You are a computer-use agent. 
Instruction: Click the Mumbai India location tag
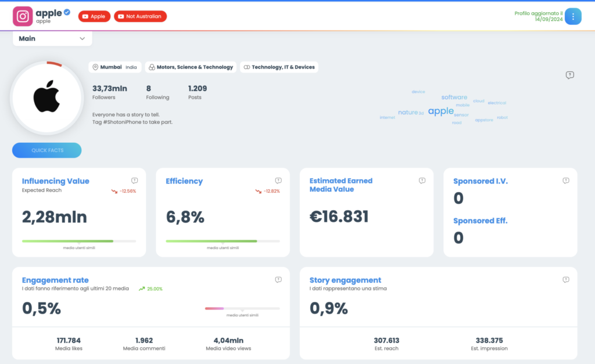pos(115,67)
